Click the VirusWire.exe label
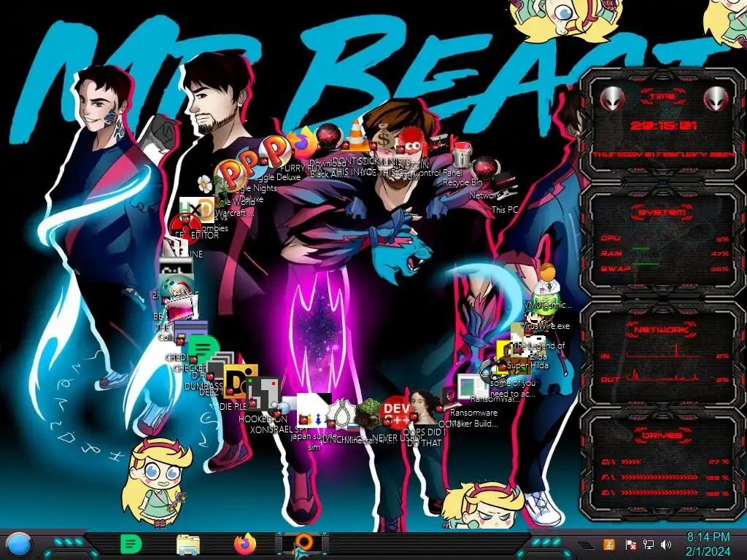 point(546,326)
